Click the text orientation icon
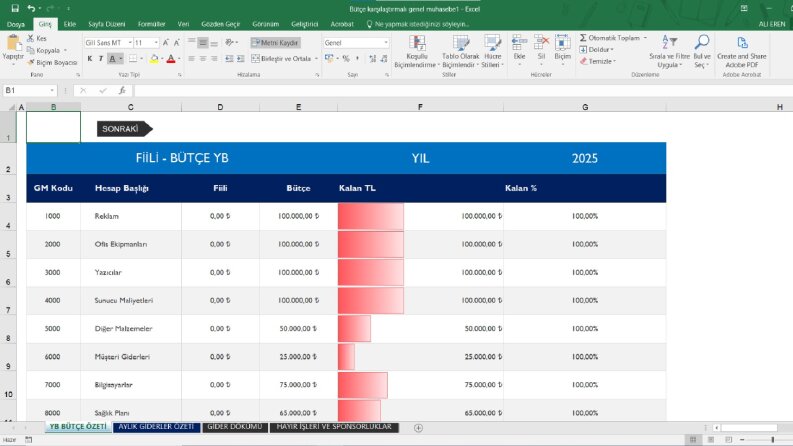 point(230,42)
